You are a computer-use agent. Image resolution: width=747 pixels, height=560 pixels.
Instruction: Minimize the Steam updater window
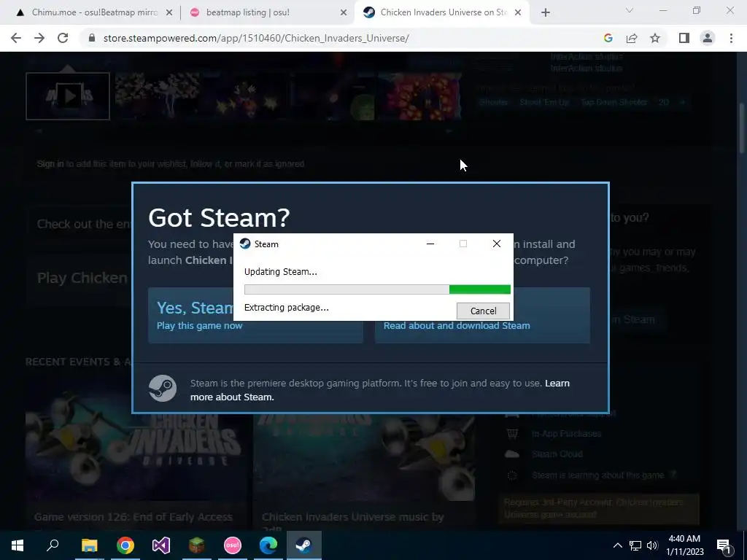[x=430, y=244]
